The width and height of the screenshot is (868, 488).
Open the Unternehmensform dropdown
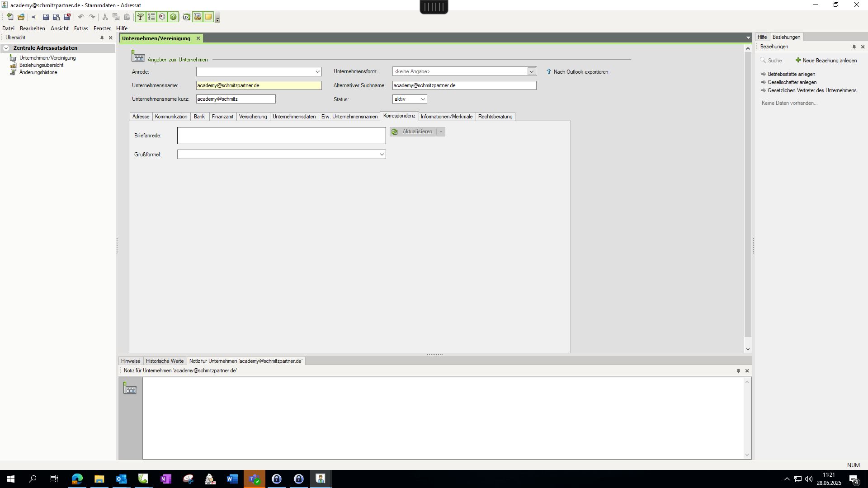531,71
